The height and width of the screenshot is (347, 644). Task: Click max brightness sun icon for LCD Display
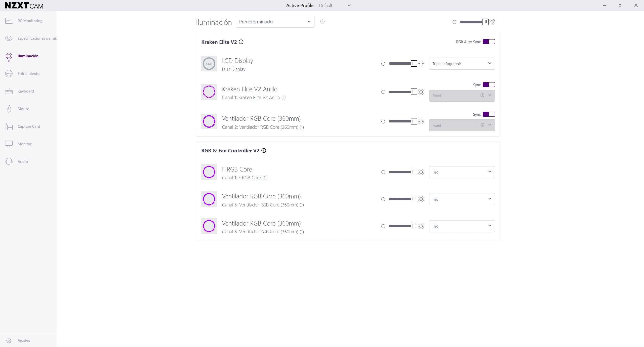(421, 64)
